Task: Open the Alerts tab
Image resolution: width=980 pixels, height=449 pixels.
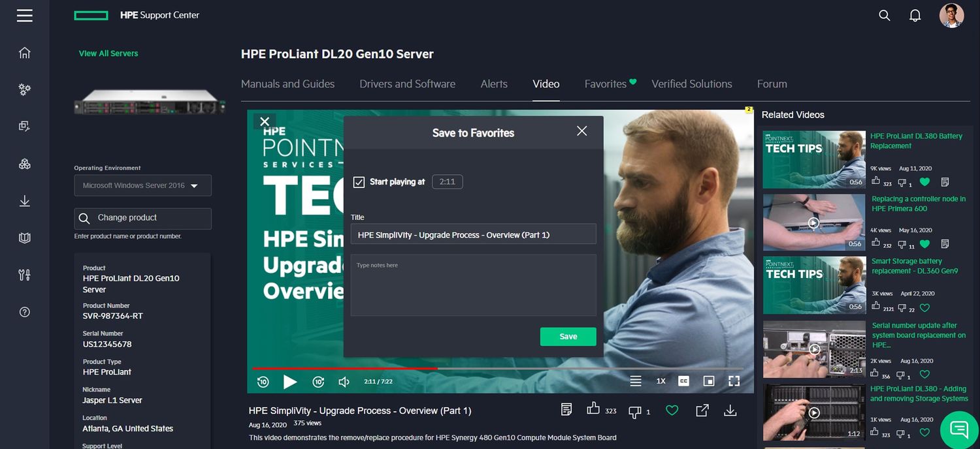Action: [x=494, y=84]
